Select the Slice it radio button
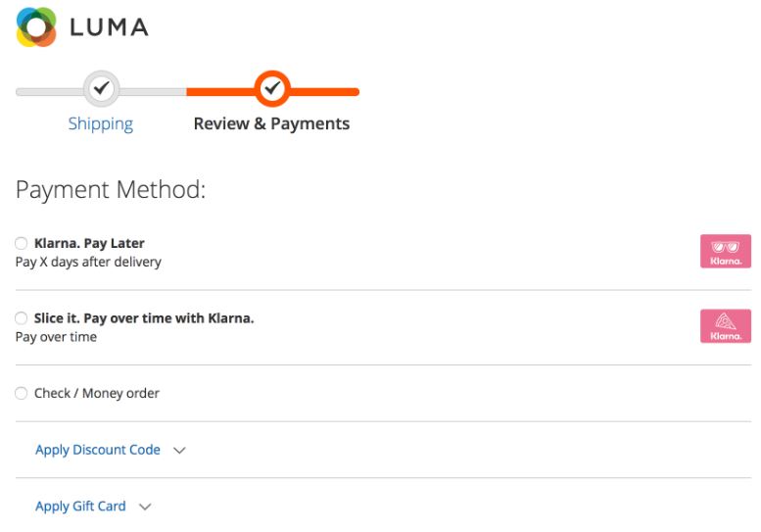This screenshot has height=532, width=761. pos(22,318)
